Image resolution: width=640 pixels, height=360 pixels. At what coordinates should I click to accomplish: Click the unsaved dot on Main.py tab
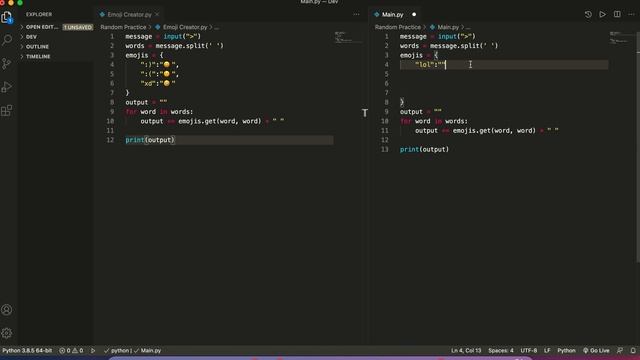click(414, 14)
